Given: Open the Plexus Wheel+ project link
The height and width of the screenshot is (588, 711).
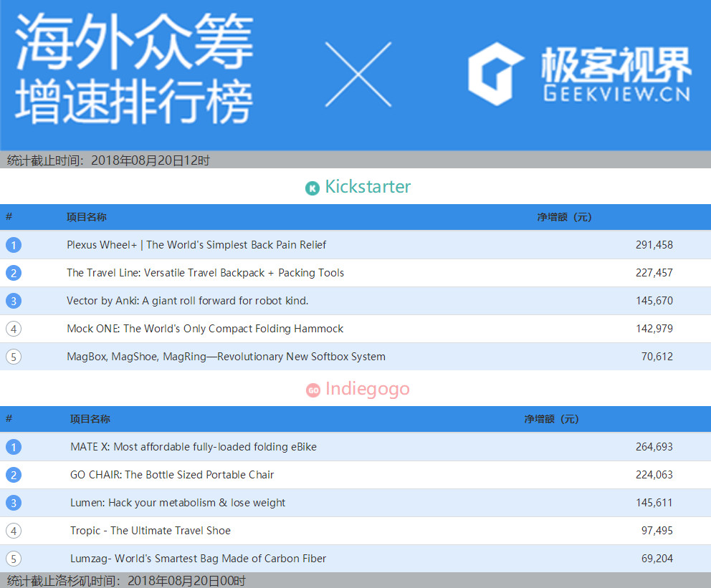Looking at the screenshot, I should [x=196, y=245].
